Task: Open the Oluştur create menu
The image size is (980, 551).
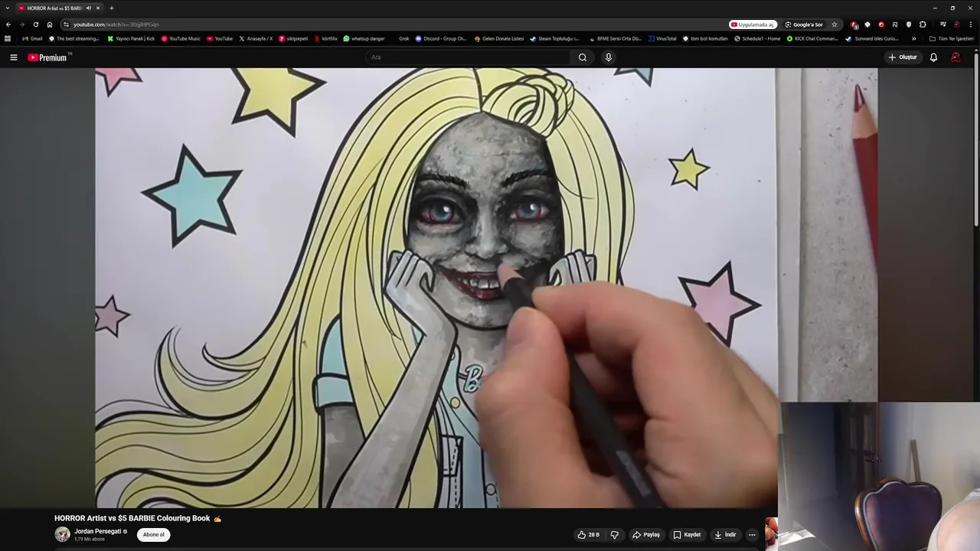Action: [903, 57]
